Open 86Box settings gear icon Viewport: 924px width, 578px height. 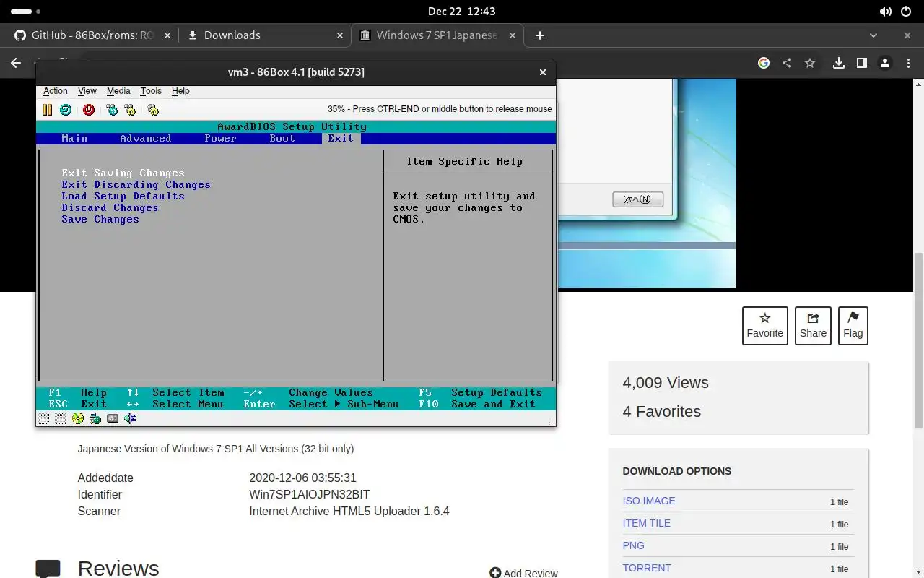[x=153, y=110]
